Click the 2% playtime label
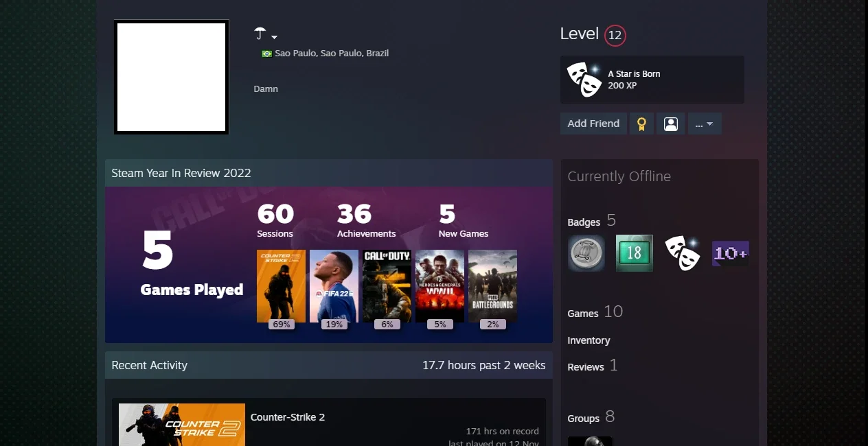The image size is (868, 446). coord(493,325)
